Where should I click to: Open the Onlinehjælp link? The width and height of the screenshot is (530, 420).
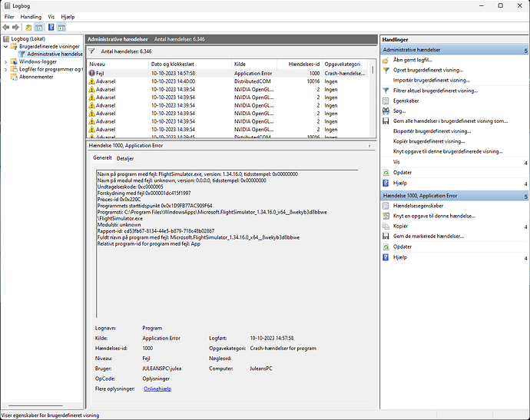tap(157, 389)
